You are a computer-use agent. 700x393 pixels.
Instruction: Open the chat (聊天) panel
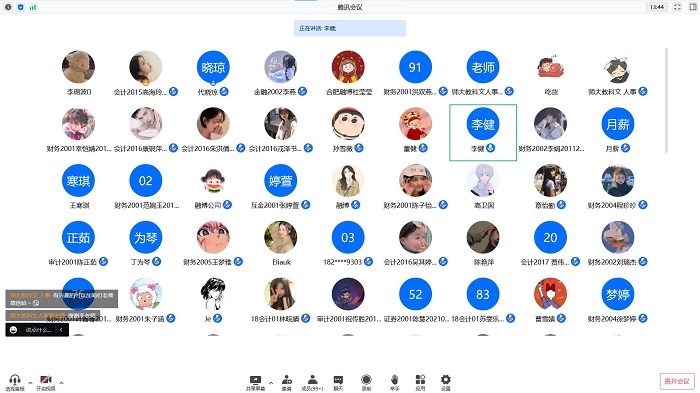[338, 382]
